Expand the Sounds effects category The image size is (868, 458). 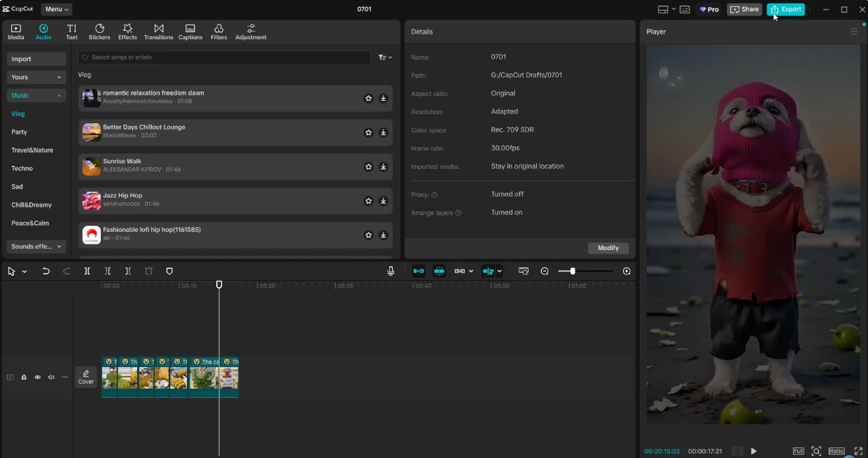(36, 247)
